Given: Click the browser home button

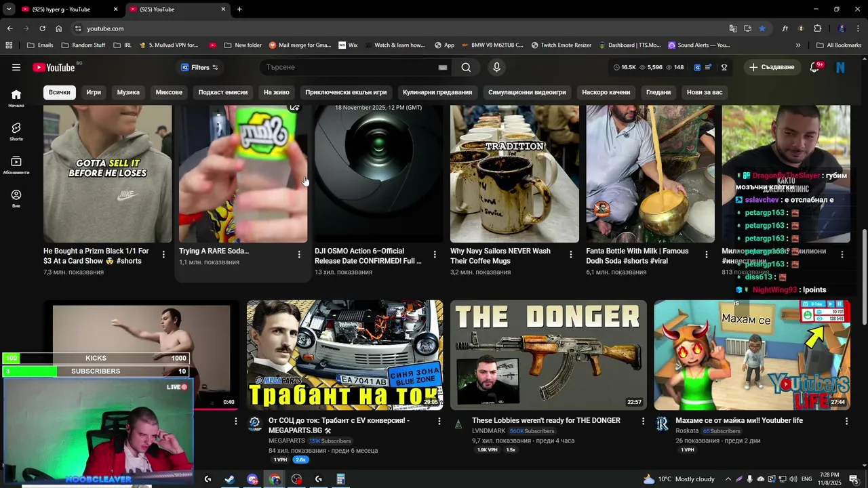Looking at the screenshot, I should (x=58, y=28).
